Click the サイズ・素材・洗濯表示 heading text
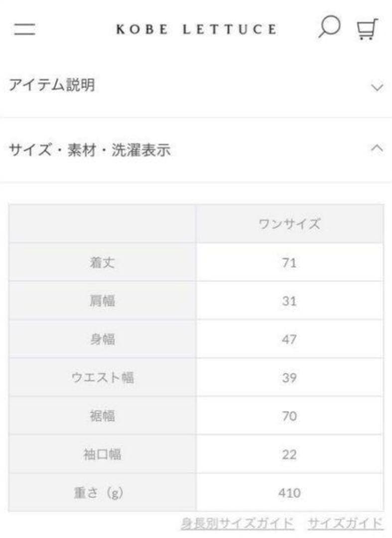The image size is (392, 538). coord(90,149)
